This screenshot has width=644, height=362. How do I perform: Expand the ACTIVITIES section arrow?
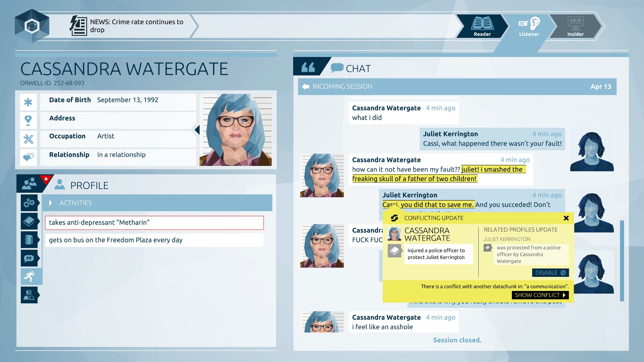(x=50, y=203)
